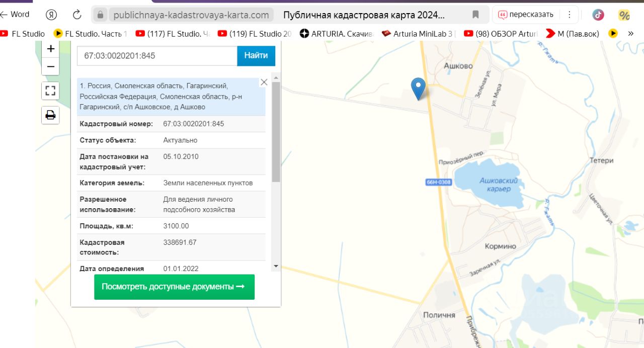Click the cadastral number value 67:03:0020201:845
This screenshot has height=348, width=644.
(194, 124)
